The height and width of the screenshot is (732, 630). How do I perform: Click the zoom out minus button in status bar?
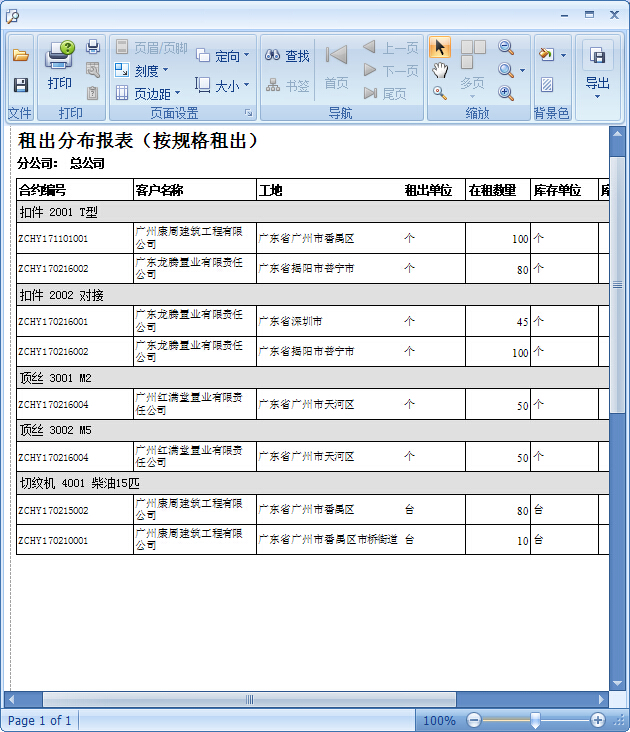pos(474,719)
